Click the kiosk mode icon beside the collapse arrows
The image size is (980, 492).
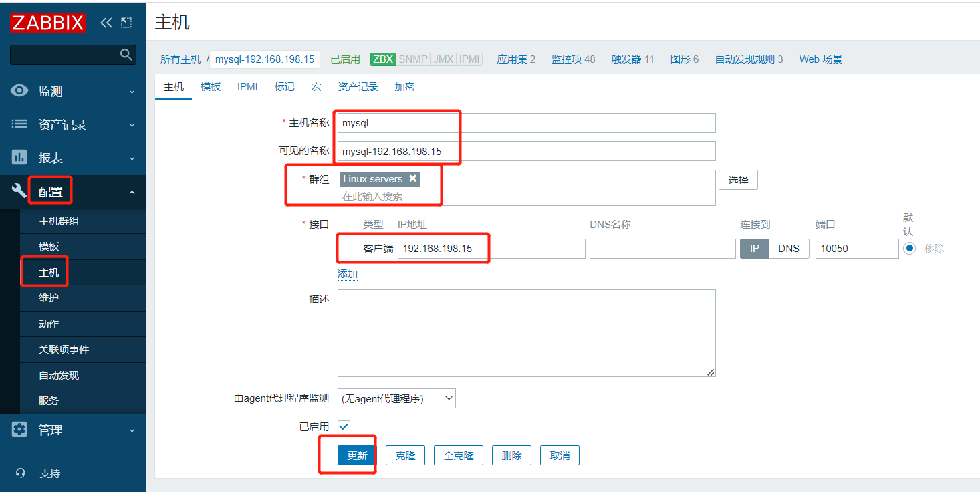point(126,23)
